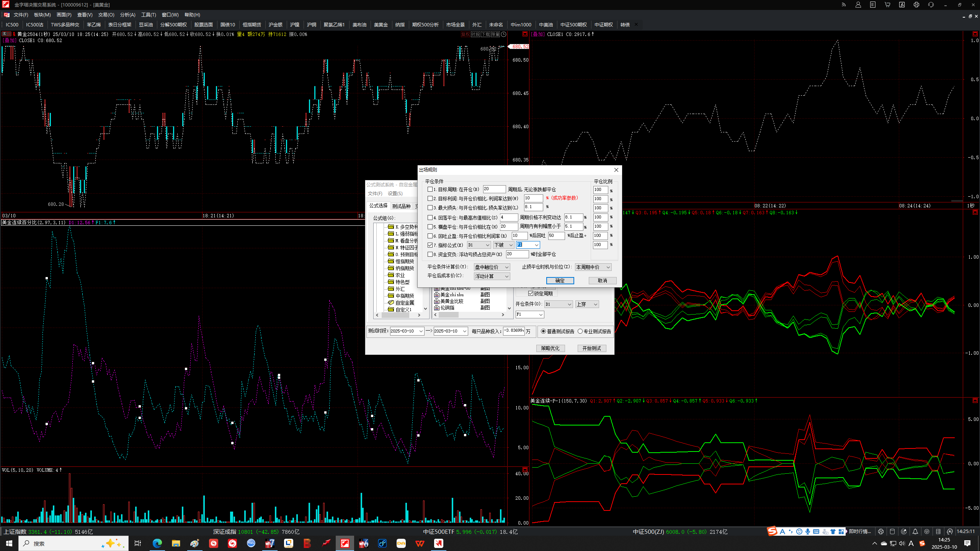Image resolution: width=980 pixels, height=551 pixels.
Task: Open the Python scripting icon
Action: (x=916, y=5)
